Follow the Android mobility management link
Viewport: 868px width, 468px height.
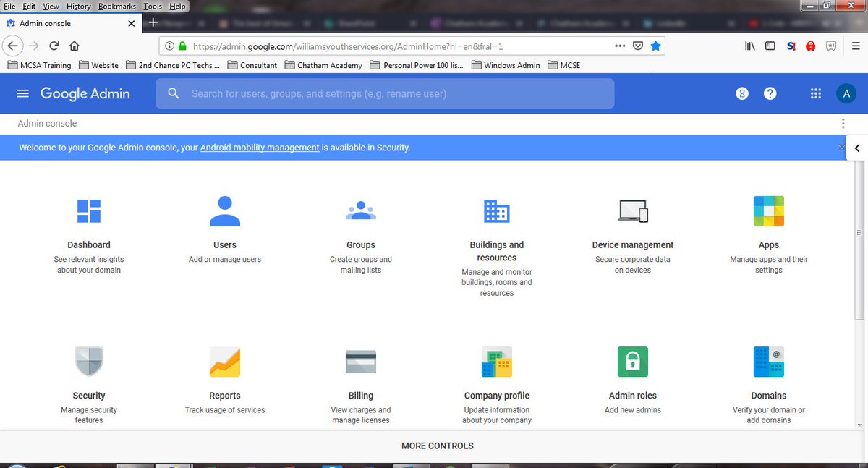pyautogui.click(x=260, y=148)
